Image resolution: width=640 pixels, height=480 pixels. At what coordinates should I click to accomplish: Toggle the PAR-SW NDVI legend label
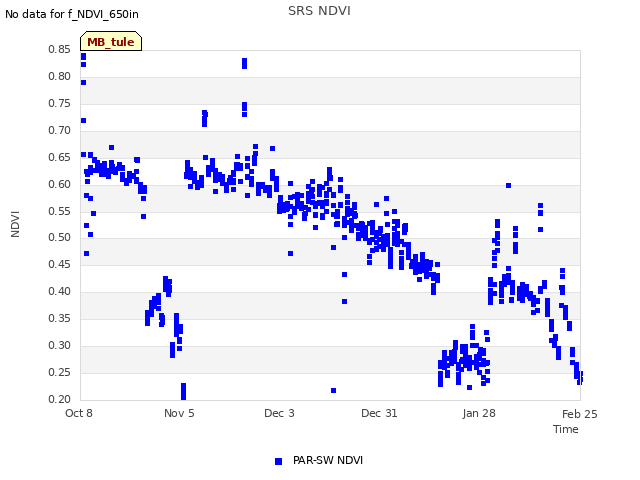tap(328, 460)
